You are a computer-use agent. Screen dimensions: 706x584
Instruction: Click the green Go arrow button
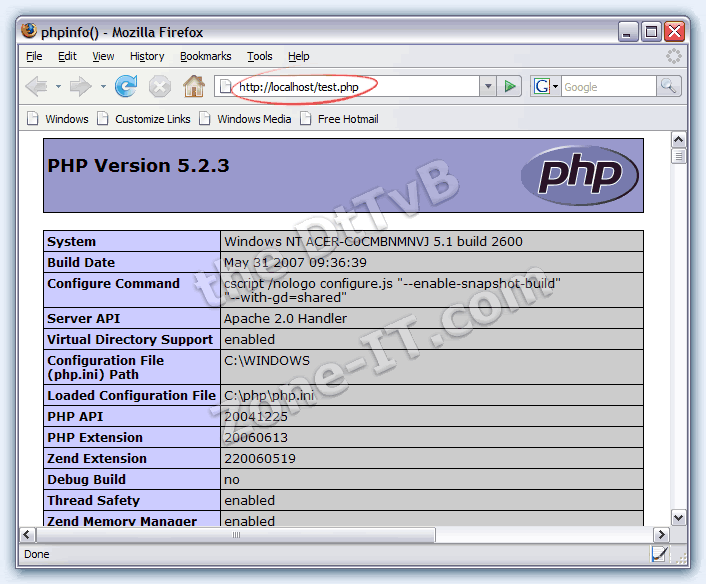(x=509, y=86)
